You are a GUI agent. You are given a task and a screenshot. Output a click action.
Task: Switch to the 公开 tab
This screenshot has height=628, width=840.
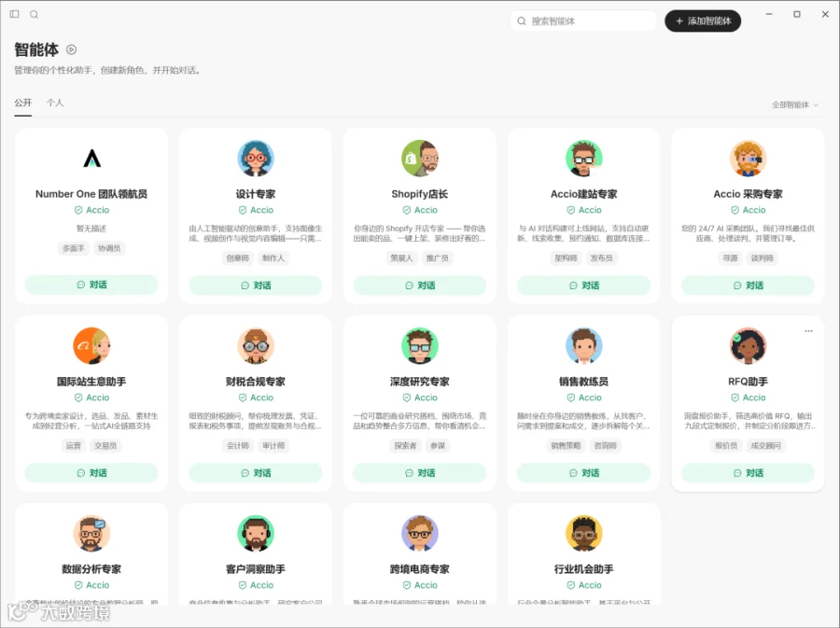pos(23,103)
